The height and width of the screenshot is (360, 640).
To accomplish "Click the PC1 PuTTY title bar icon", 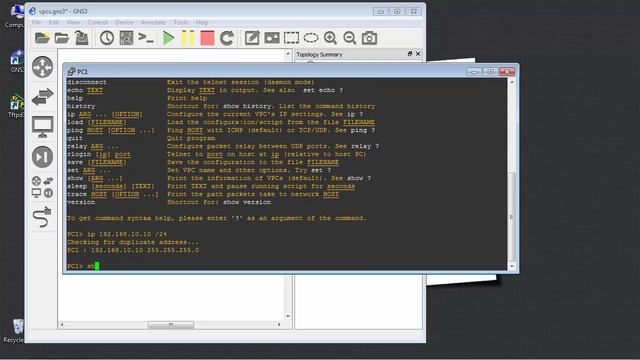I will point(71,71).
